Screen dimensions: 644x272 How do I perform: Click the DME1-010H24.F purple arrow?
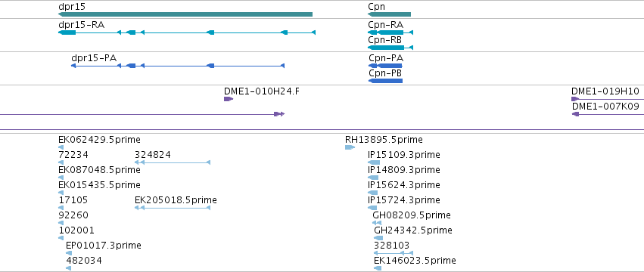pos(229,99)
